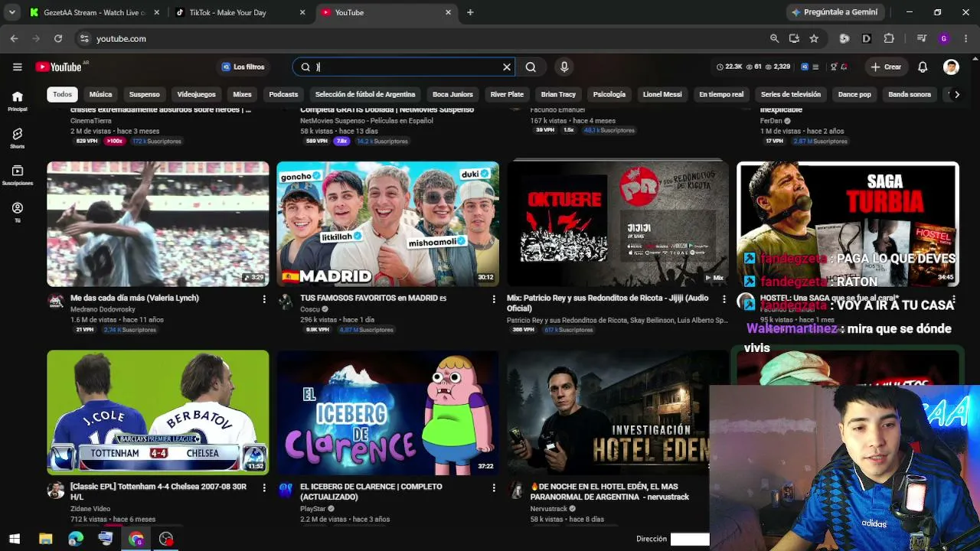
Task: Select the Dance pop chip
Action: (x=854, y=95)
